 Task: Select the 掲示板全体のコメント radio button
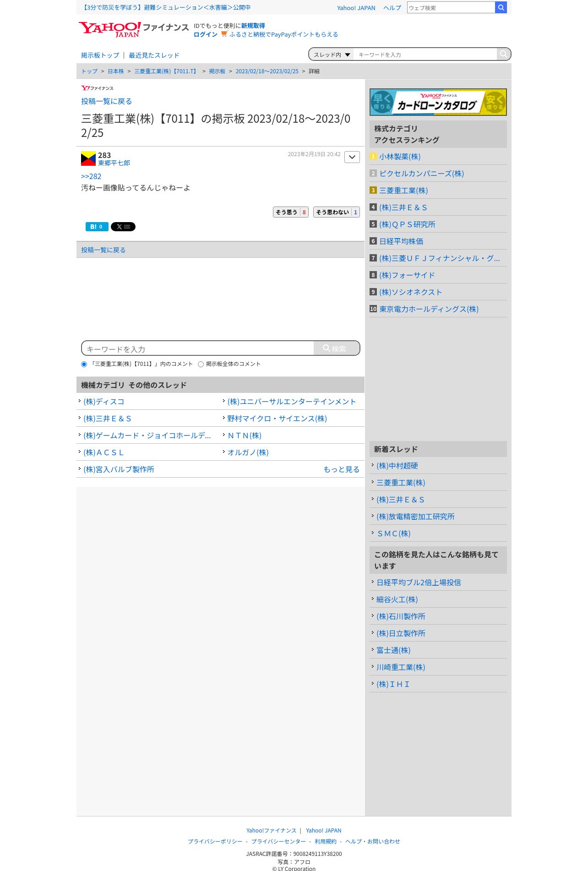point(201,365)
